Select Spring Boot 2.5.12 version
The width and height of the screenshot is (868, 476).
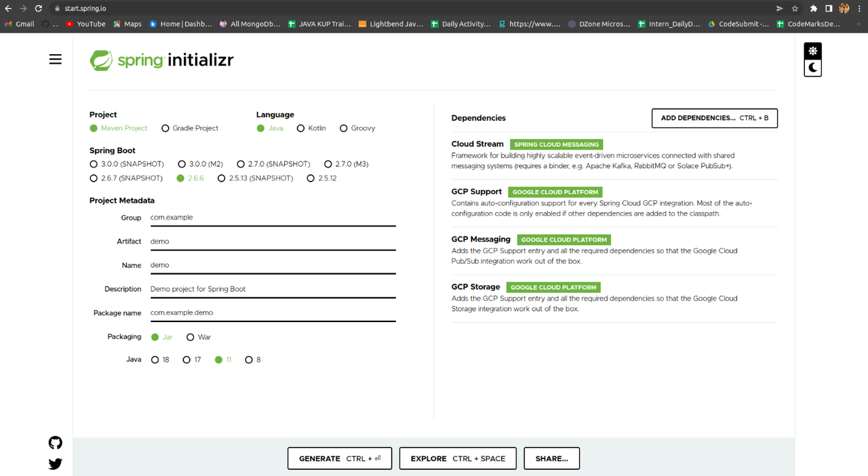pos(322,178)
